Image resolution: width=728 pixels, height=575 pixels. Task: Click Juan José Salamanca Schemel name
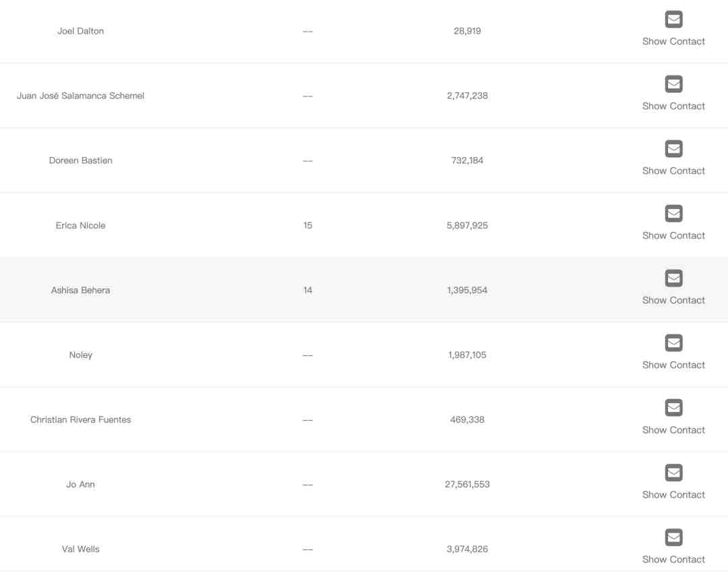(x=81, y=96)
